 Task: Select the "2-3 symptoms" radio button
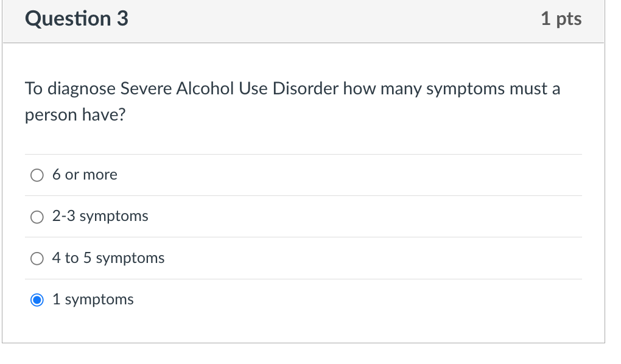[37, 217]
